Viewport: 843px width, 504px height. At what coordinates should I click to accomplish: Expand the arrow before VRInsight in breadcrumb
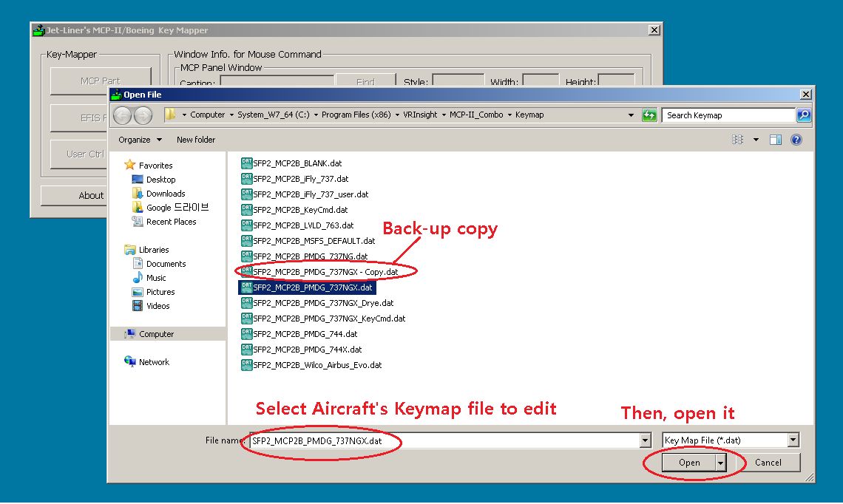(x=397, y=115)
